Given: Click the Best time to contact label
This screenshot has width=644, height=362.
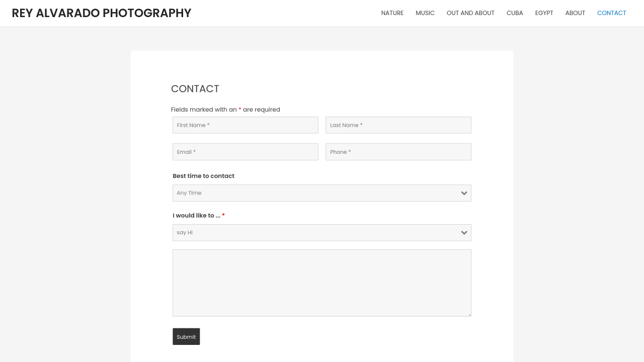Looking at the screenshot, I should click(x=203, y=176).
